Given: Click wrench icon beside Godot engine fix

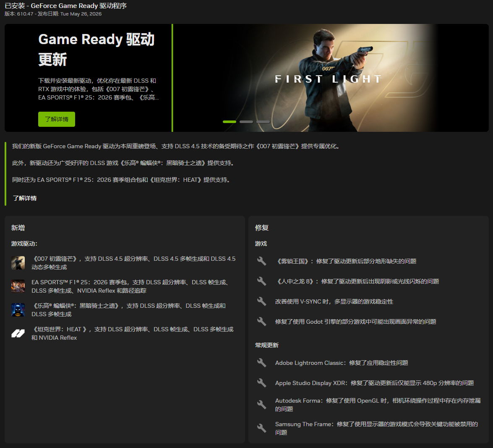Looking at the screenshot, I should coord(261,322).
